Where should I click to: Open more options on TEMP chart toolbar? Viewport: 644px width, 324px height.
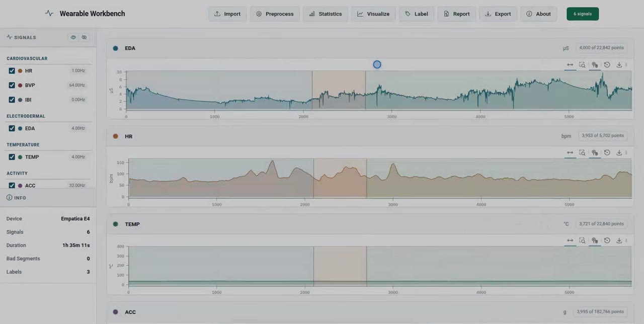pyautogui.click(x=626, y=240)
